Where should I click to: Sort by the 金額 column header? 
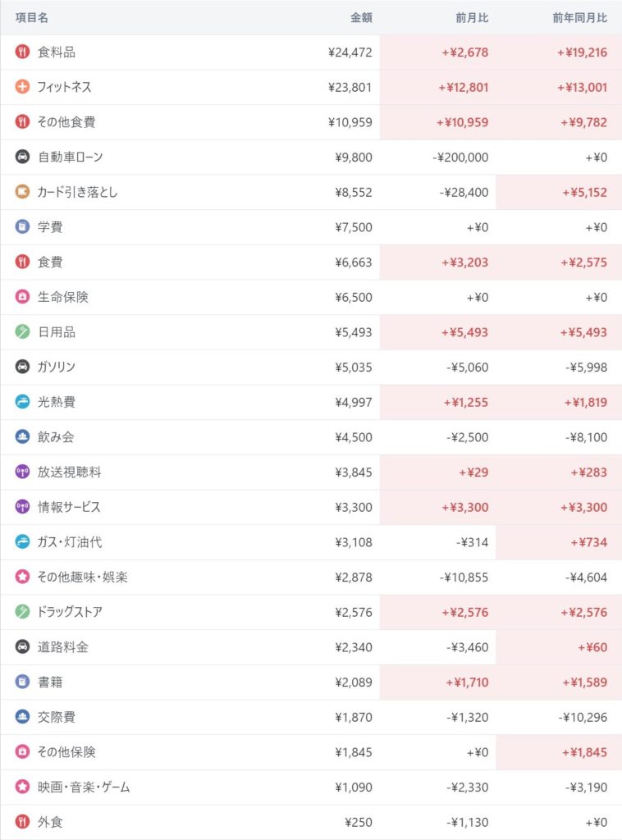tap(361, 17)
